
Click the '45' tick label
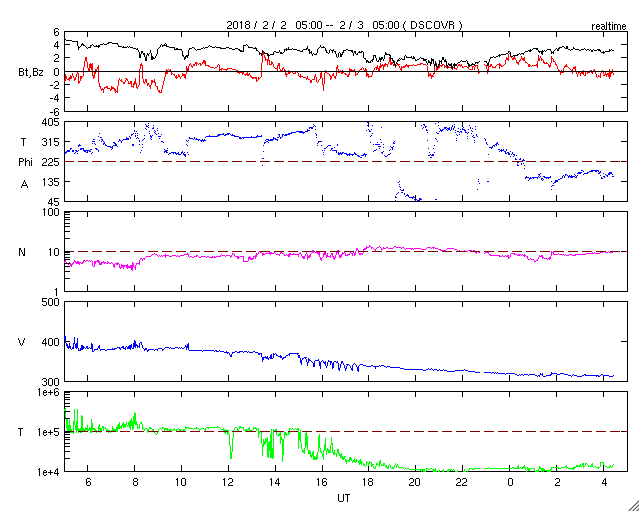pos(53,202)
